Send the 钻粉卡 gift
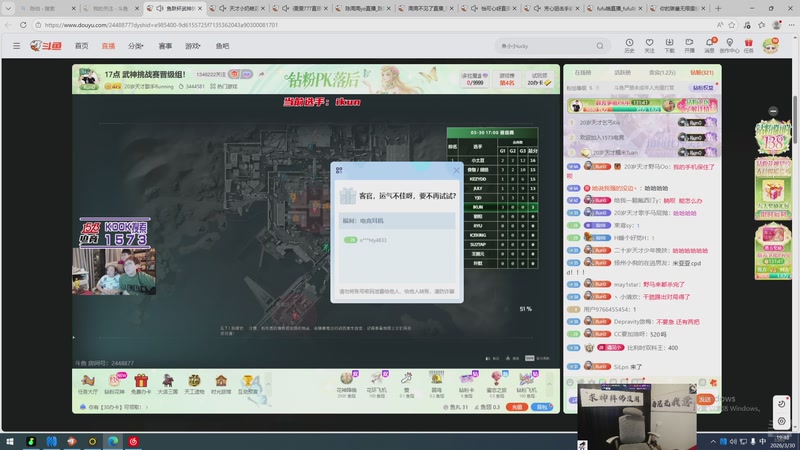Screen dimensions: 800x450 point(466,385)
